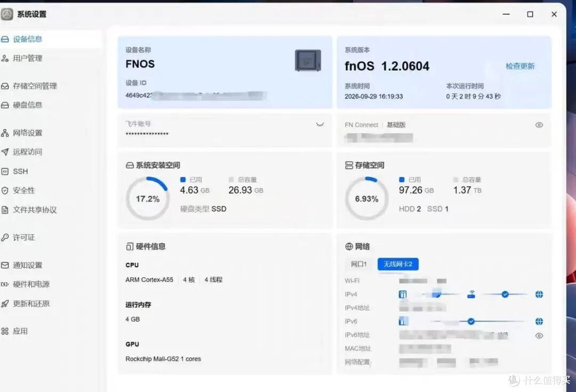Maximize the system settings window
This screenshot has height=392, width=576.
(x=530, y=14)
